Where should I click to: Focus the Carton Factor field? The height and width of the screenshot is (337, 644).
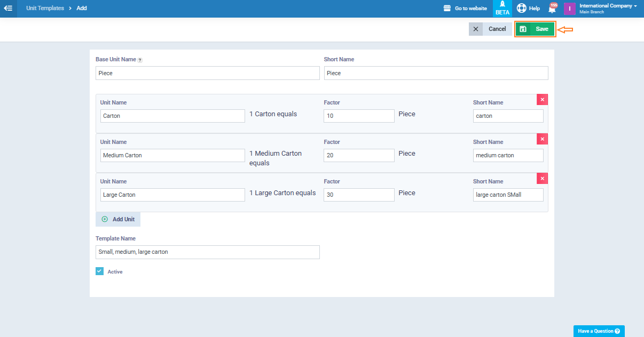click(359, 116)
